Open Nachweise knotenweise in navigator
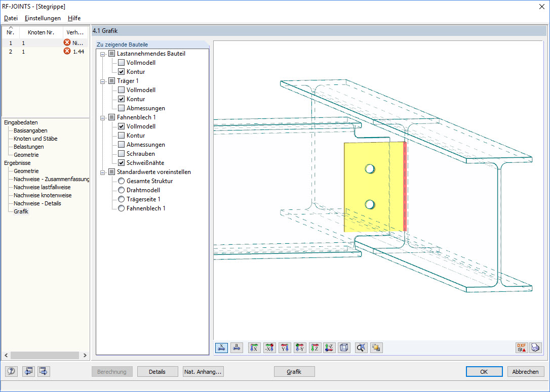 (43, 195)
